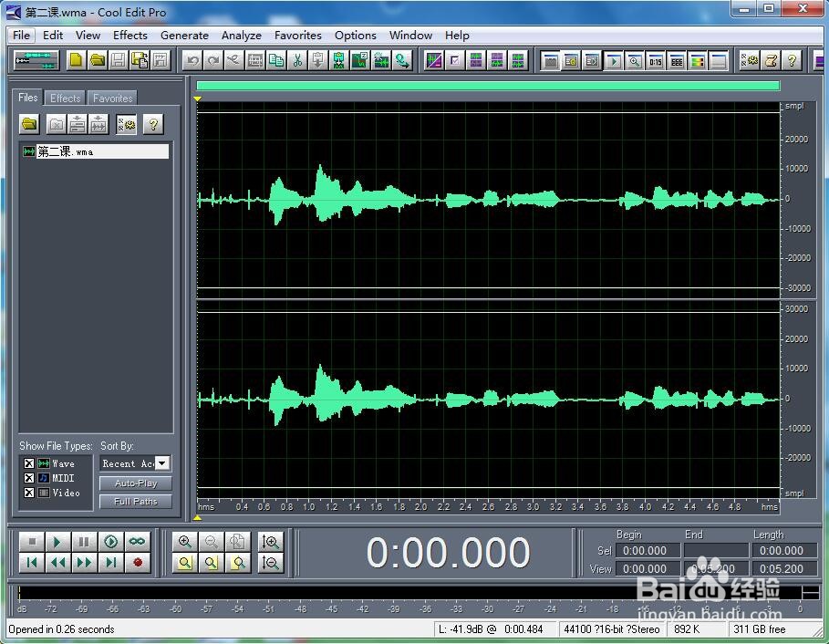829x644 pixels.
Task: Click the Convert Sample Type icon with green curved arrow
Action: tap(402, 60)
